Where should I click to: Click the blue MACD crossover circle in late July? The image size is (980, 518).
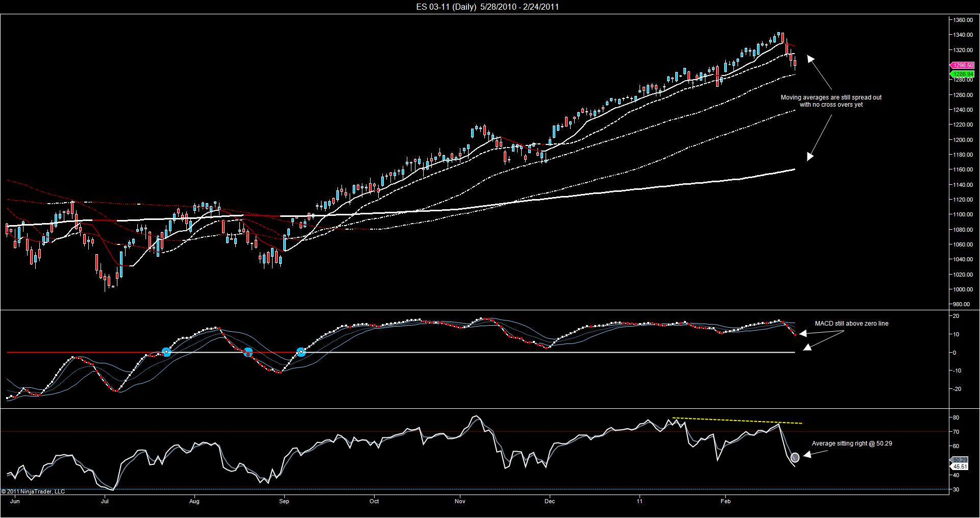pos(166,352)
